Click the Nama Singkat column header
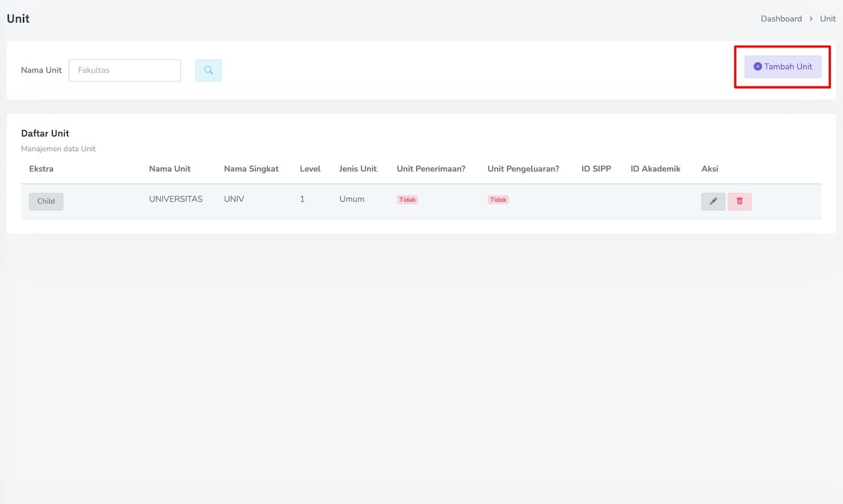The image size is (843, 504). 251,169
